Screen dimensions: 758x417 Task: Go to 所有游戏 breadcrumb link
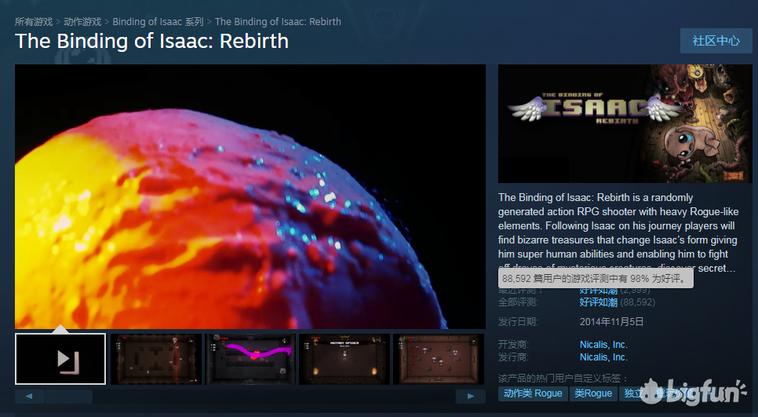pyautogui.click(x=33, y=22)
